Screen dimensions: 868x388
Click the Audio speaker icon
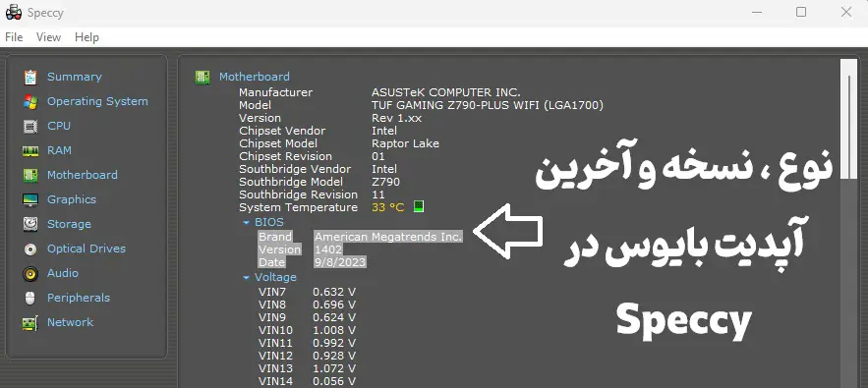[x=30, y=273]
